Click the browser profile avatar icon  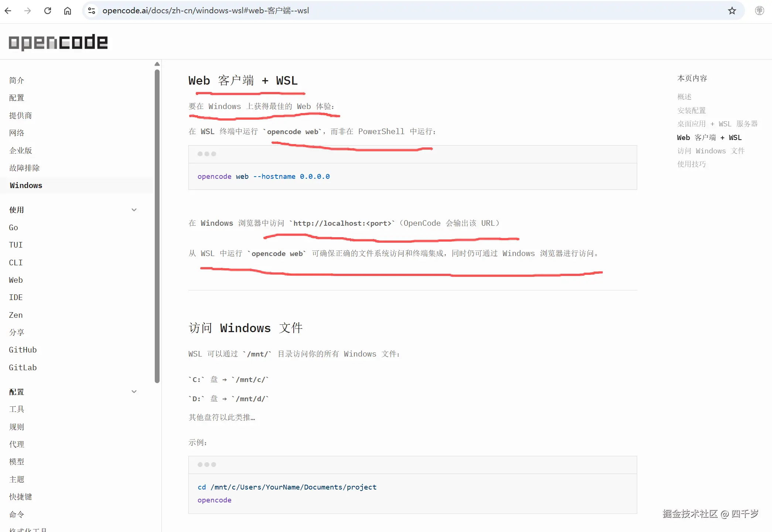tap(759, 10)
